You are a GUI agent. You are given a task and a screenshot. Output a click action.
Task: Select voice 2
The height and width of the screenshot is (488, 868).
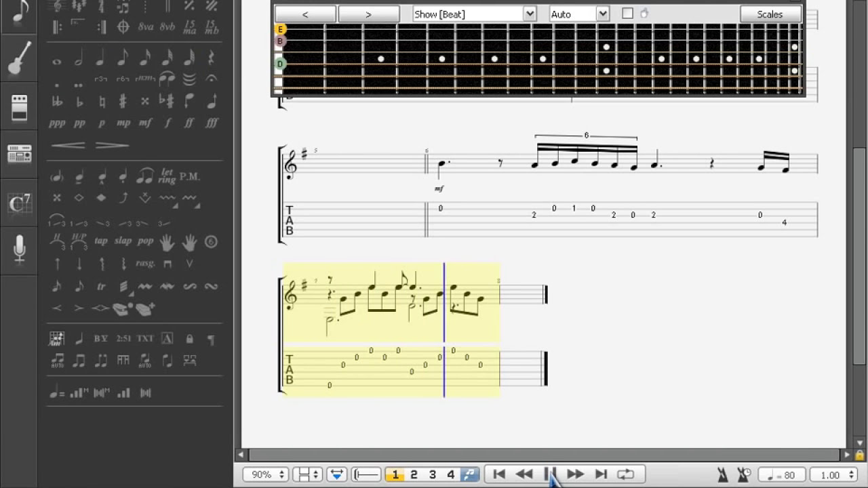coord(414,474)
